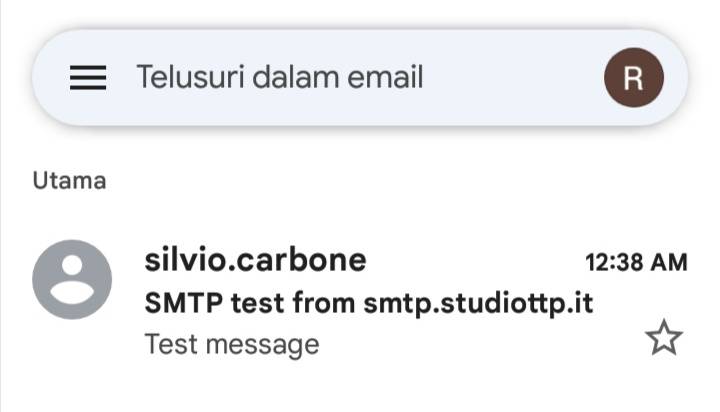The height and width of the screenshot is (412, 720).
Task: Click inside the rounded email search bar
Action: pyautogui.click(x=360, y=77)
